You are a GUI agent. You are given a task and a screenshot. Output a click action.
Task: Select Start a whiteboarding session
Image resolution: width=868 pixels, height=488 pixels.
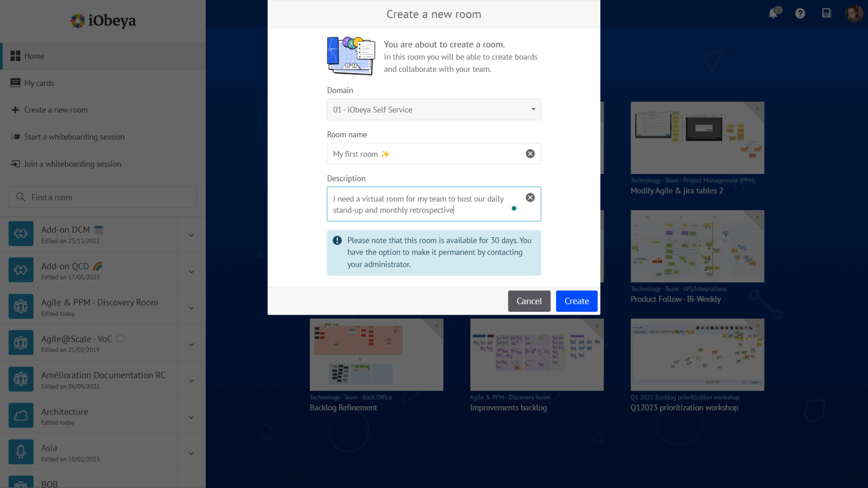click(x=74, y=137)
